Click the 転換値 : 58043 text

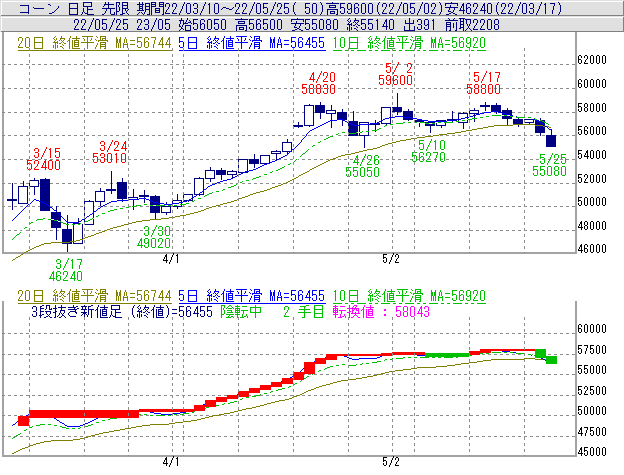(381, 311)
